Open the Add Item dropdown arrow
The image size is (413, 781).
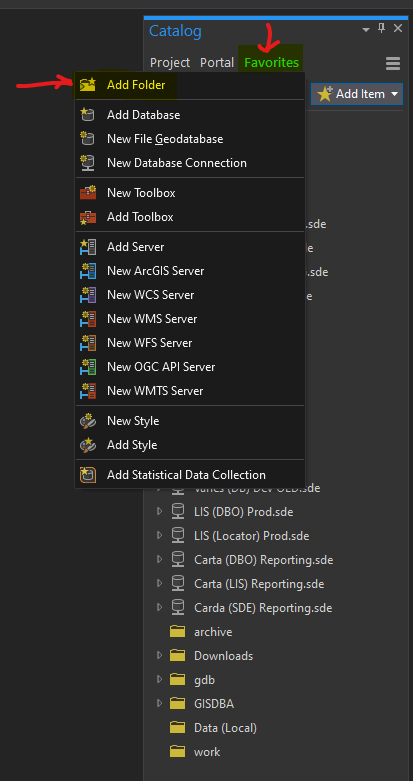tap(395, 94)
